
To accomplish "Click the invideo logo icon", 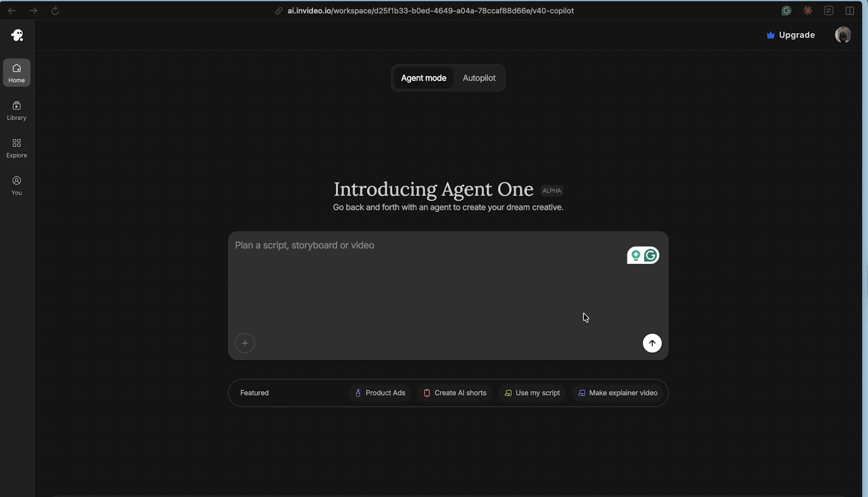I will click(17, 35).
